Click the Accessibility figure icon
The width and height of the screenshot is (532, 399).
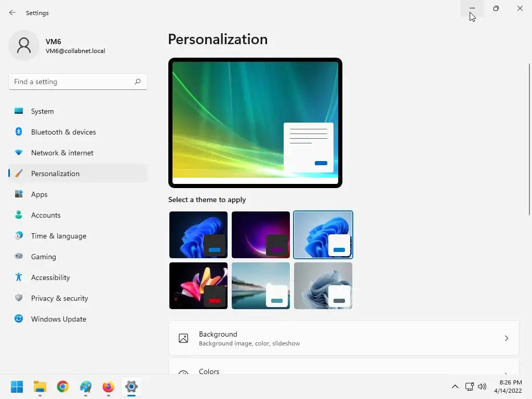(19, 277)
